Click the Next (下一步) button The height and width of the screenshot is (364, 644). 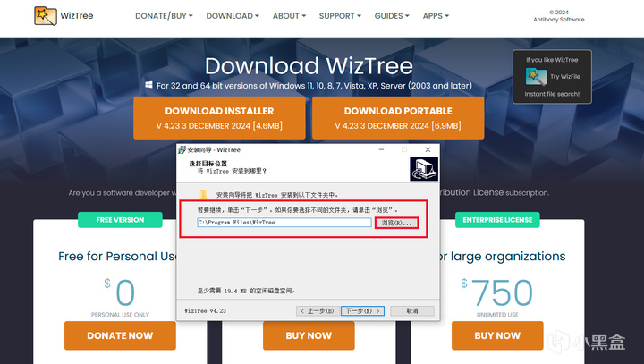tap(362, 311)
